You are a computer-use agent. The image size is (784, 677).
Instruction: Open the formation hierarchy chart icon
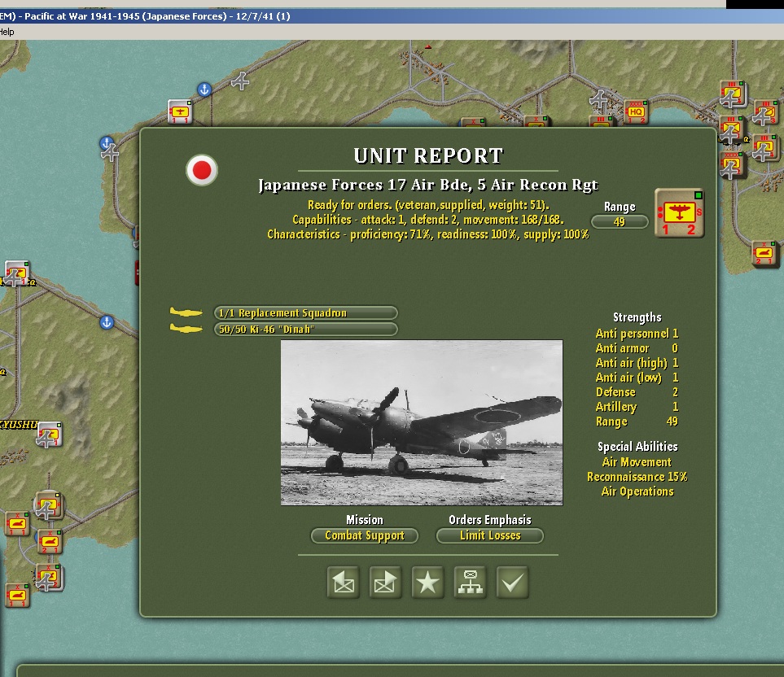point(471,583)
